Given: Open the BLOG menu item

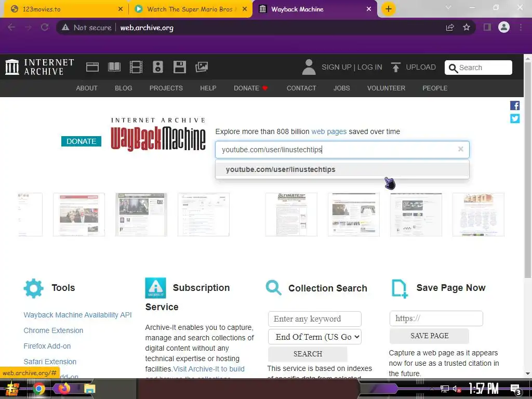Looking at the screenshot, I should [x=124, y=88].
